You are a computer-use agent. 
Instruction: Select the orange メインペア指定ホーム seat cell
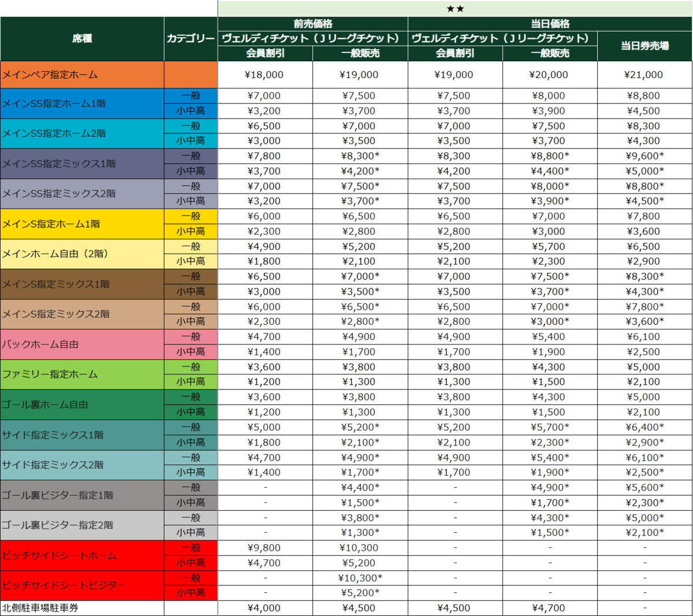(x=82, y=75)
